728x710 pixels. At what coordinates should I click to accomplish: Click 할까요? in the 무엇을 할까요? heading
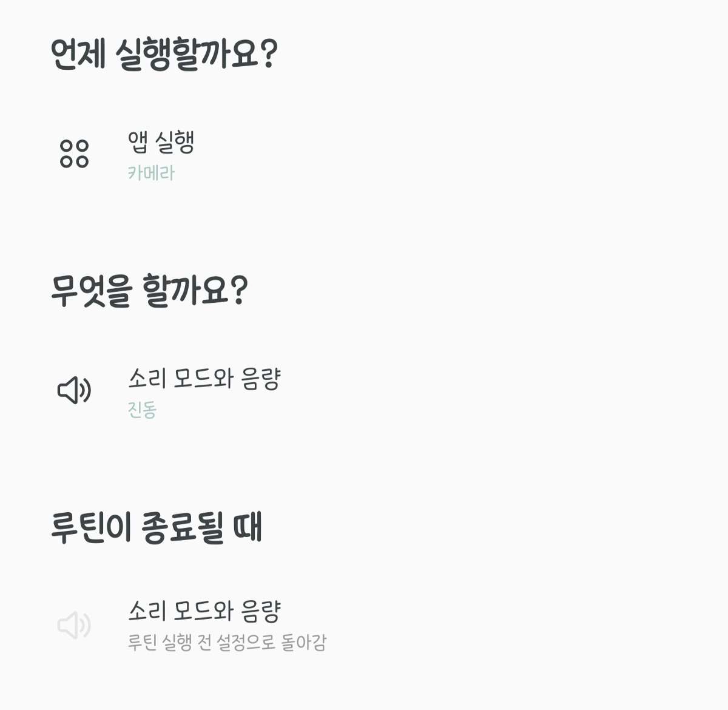tap(195, 291)
